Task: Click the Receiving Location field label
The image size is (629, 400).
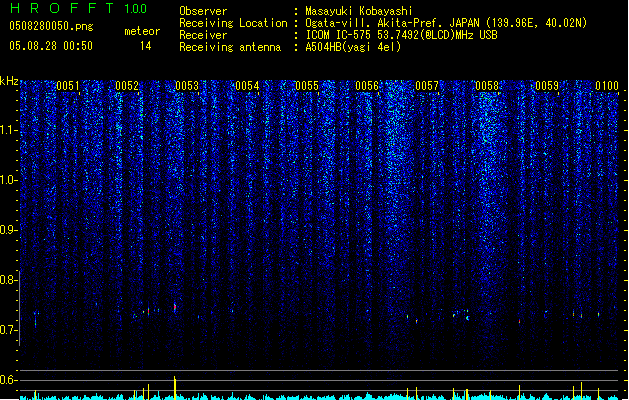Action: pos(233,23)
